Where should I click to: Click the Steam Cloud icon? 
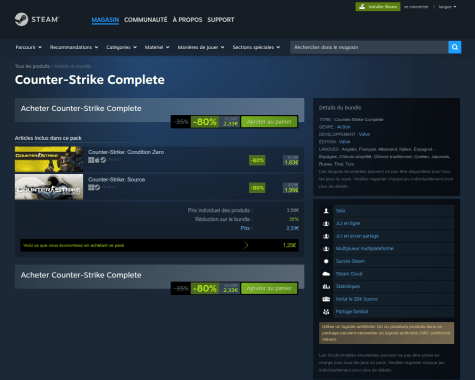pos(326,274)
